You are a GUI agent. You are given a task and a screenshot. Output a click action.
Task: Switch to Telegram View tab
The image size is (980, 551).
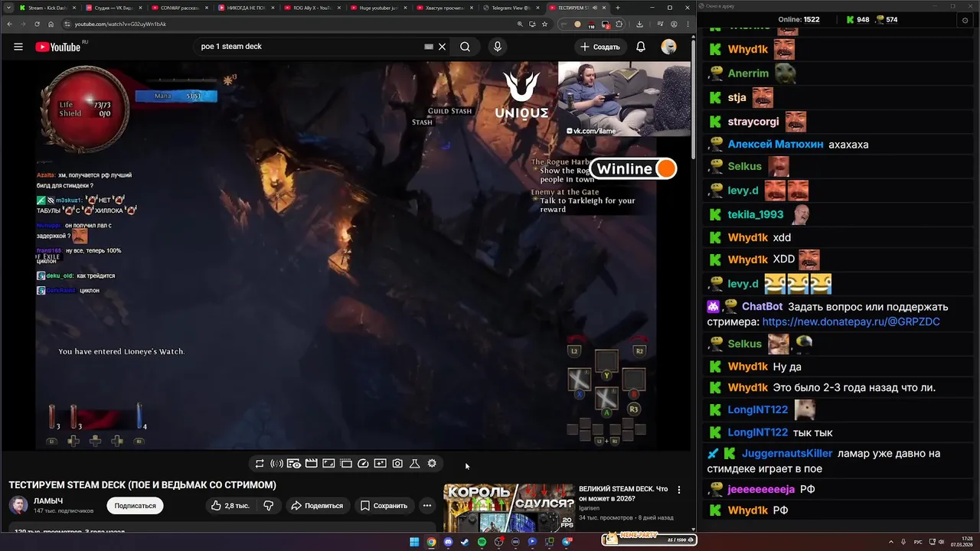coord(511,8)
